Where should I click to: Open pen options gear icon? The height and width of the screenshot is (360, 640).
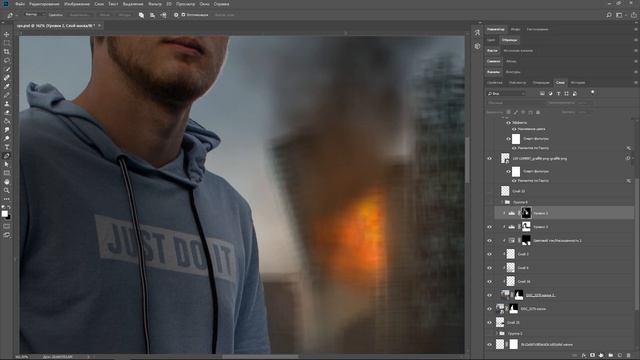coord(176,15)
